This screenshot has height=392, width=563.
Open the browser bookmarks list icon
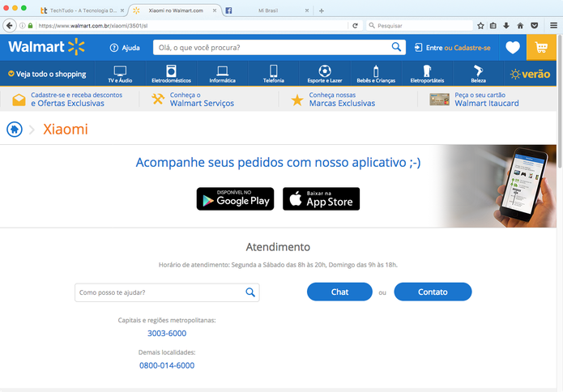point(493,25)
